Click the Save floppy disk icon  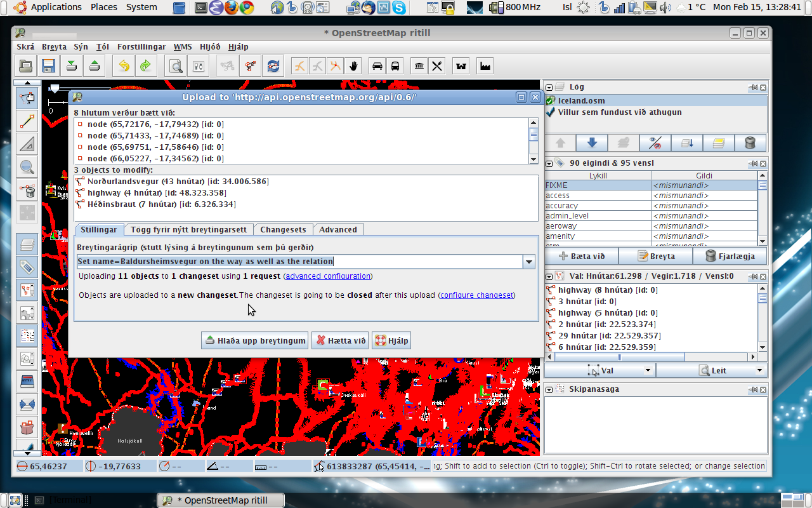tap(48, 65)
